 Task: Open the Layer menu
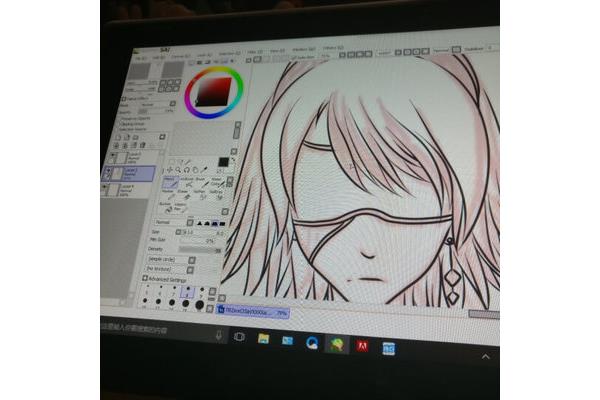point(204,55)
